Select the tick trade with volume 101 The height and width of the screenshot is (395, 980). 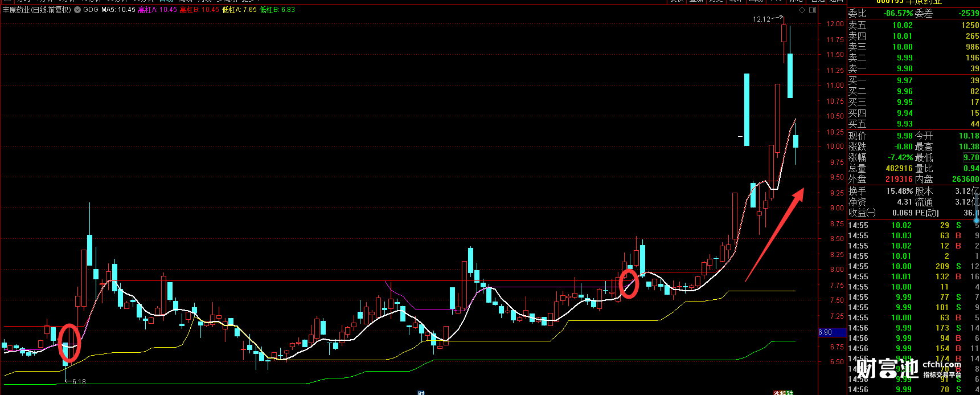pyautogui.click(x=913, y=307)
